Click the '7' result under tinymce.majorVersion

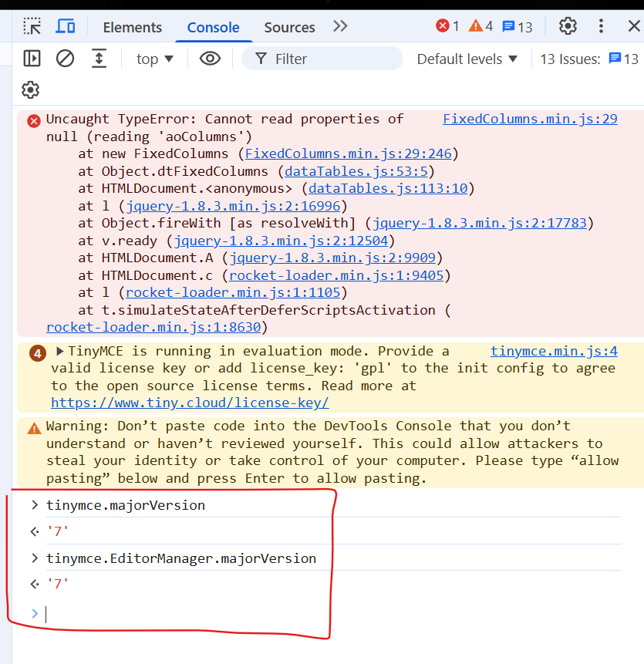[58, 531]
